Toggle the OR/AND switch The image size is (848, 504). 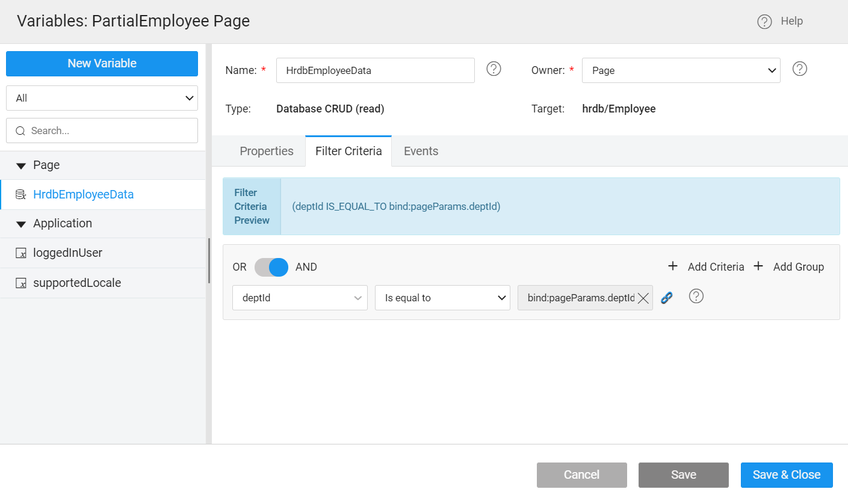click(x=271, y=267)
